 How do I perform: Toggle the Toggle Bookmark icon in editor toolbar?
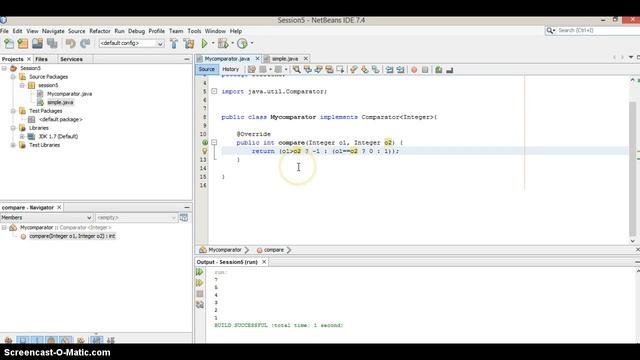click(x=376, y=70)
